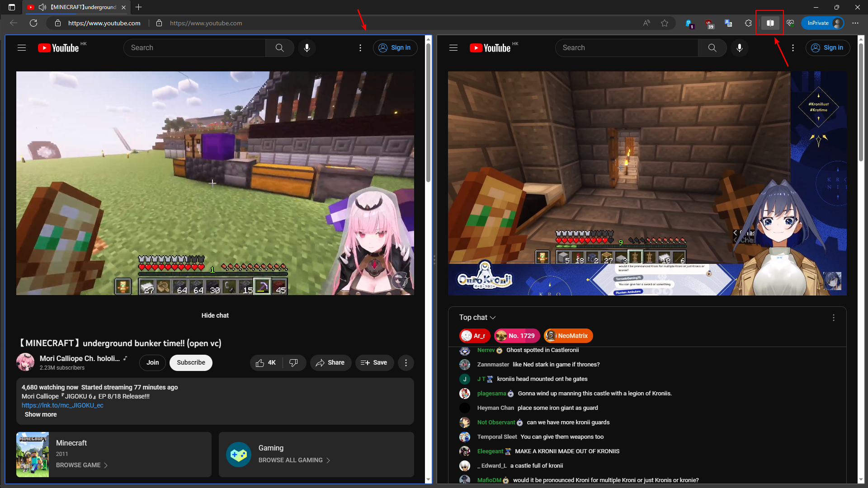868x488 pixels.
Task: Click the right pane address URL
Action: click(206, 23)
